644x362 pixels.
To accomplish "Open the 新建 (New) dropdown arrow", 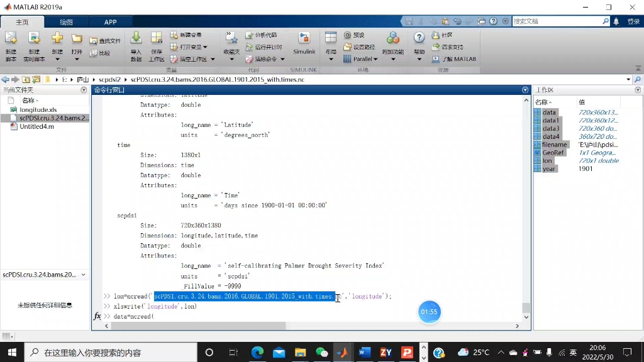I will pos(57,60).
